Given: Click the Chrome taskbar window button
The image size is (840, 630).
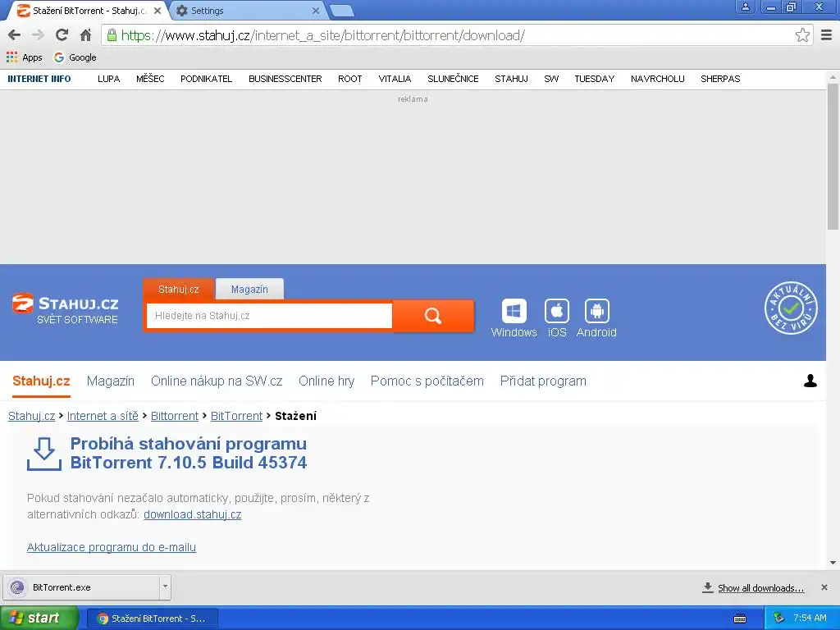Looking at the screenshot, I should coord(152,619).
